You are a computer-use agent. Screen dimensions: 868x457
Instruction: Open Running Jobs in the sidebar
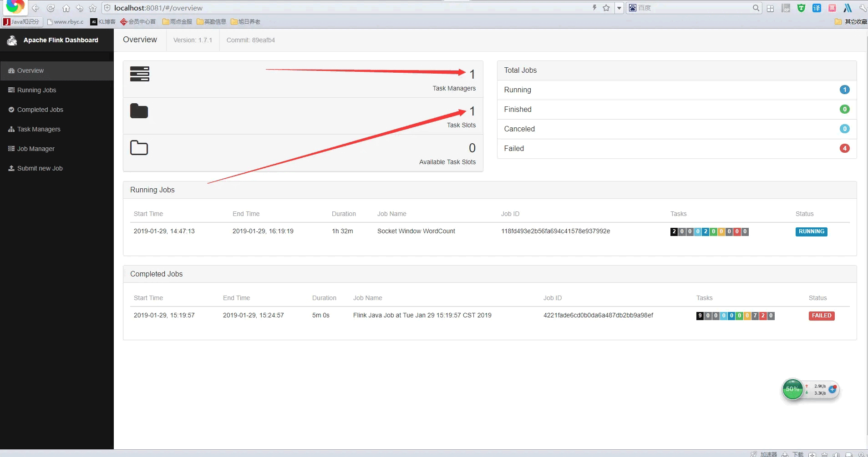click(56, 90)
